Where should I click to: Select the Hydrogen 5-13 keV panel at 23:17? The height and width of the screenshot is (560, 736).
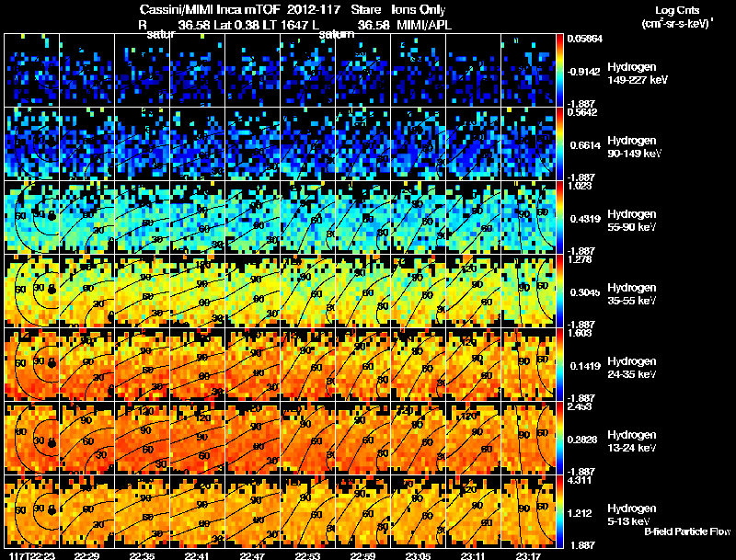pyautogui.click(x=528, y=511)
